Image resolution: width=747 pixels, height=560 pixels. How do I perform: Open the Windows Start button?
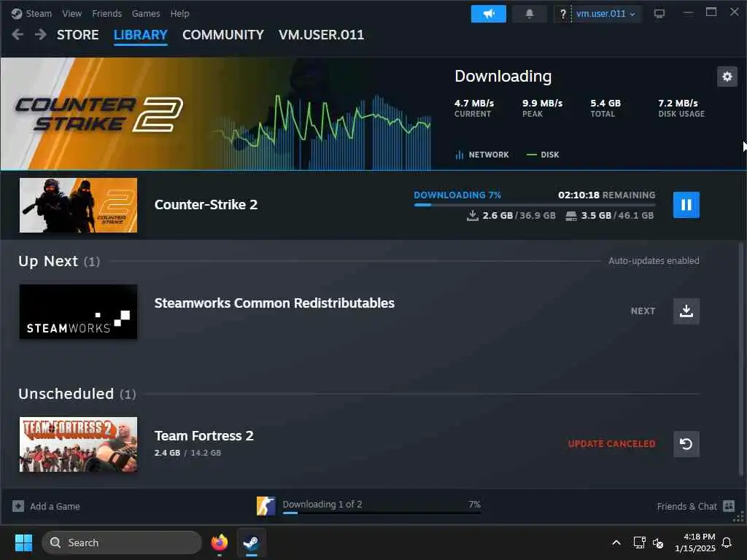(x=23, y=542)
